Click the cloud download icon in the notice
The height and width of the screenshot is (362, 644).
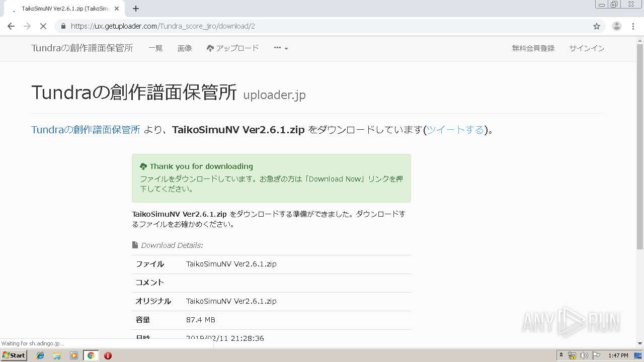pos(143,166)
